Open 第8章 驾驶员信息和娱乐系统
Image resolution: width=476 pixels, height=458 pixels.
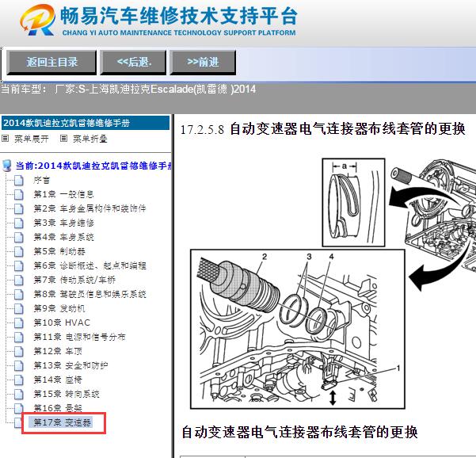(x=89, y=294)
